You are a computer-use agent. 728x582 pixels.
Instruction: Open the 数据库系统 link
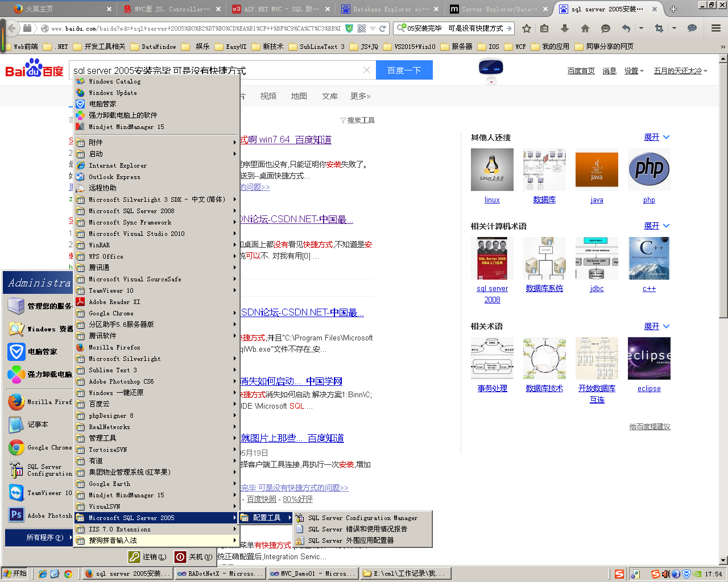point(544,288)
